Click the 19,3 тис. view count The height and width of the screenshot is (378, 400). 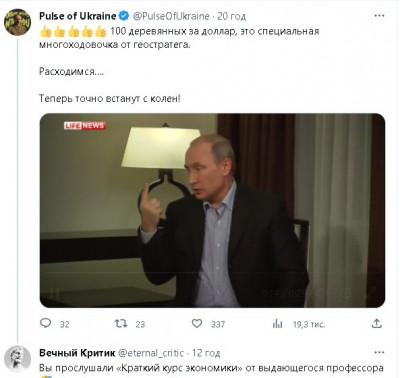309,324
